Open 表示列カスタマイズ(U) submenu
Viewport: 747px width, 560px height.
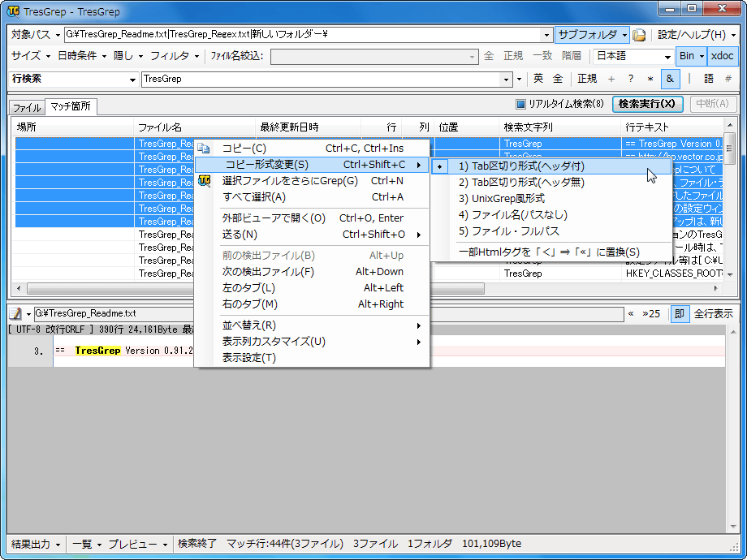pos(312,342)
